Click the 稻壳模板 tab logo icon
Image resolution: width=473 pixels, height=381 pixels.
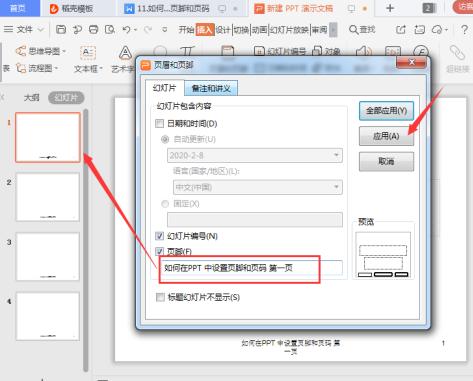(x=54, y=9)
